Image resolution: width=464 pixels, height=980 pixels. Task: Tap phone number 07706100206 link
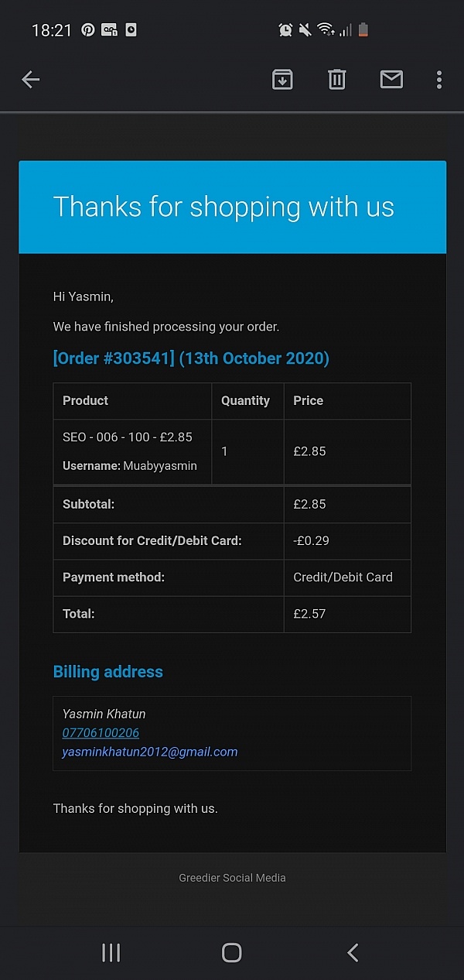pos(101,732)
